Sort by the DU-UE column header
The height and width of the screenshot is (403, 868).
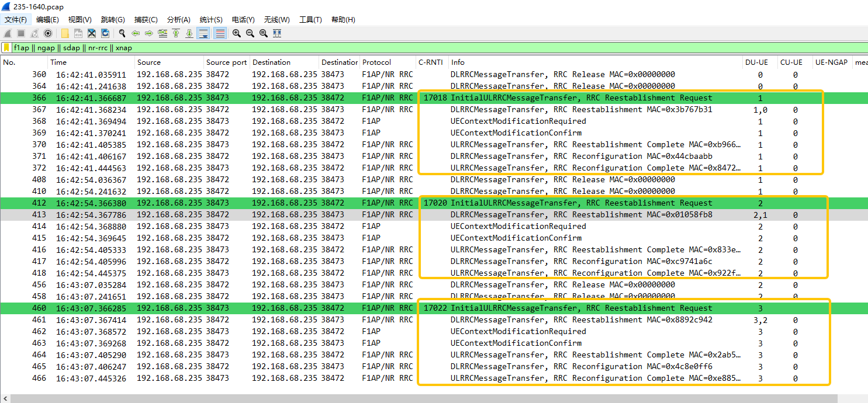[760, 62]
